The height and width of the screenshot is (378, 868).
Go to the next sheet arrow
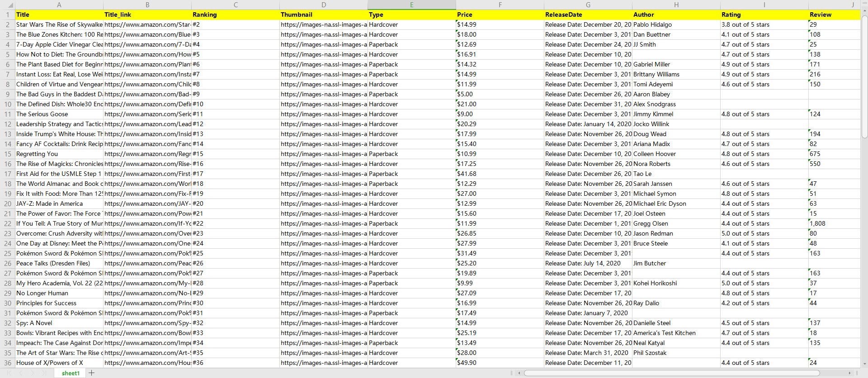click(32, 373)
